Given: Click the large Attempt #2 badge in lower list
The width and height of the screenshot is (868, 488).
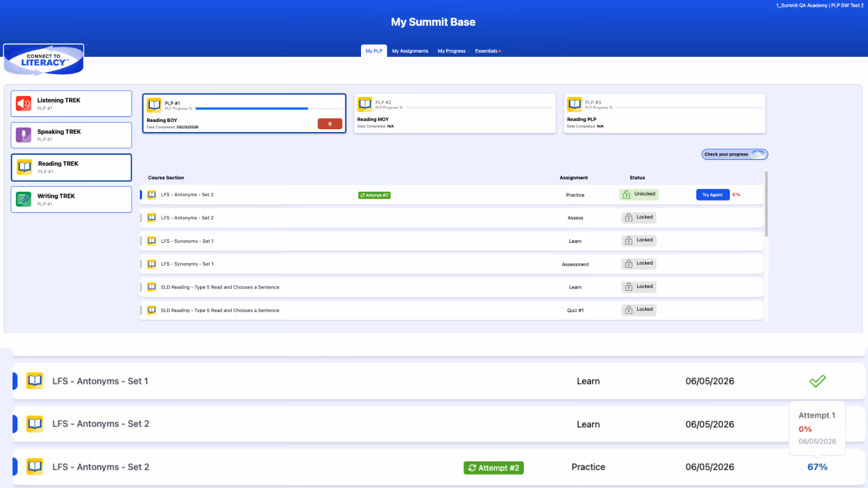Looking at the screenshot, I should [x=494, y=468].
